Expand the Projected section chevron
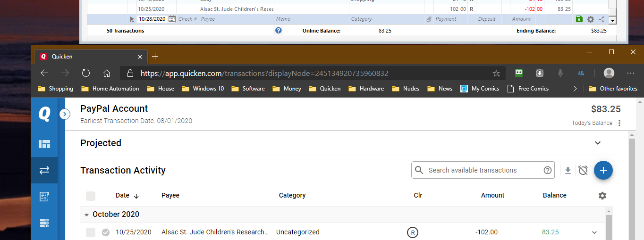The width and height of the screenshot is (644, 240). coord(598,143)
